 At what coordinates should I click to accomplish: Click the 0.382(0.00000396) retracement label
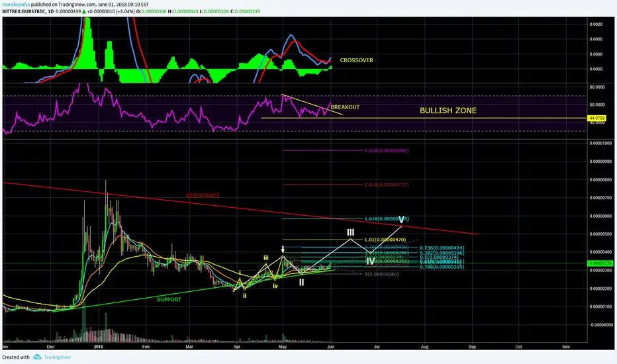point(442,253)
